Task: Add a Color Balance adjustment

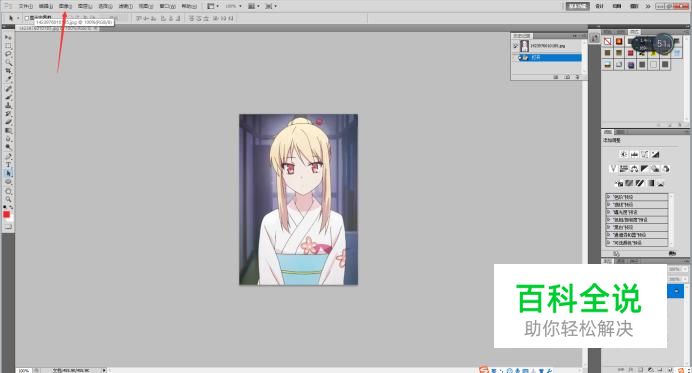Action: coord(634,169)
